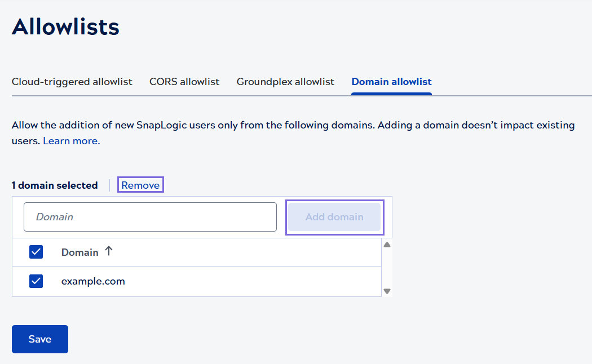This screenshot has height=364, width=592.
Task: Uncheck the select-all Domain header checkbox
Action: pos(36,252)
